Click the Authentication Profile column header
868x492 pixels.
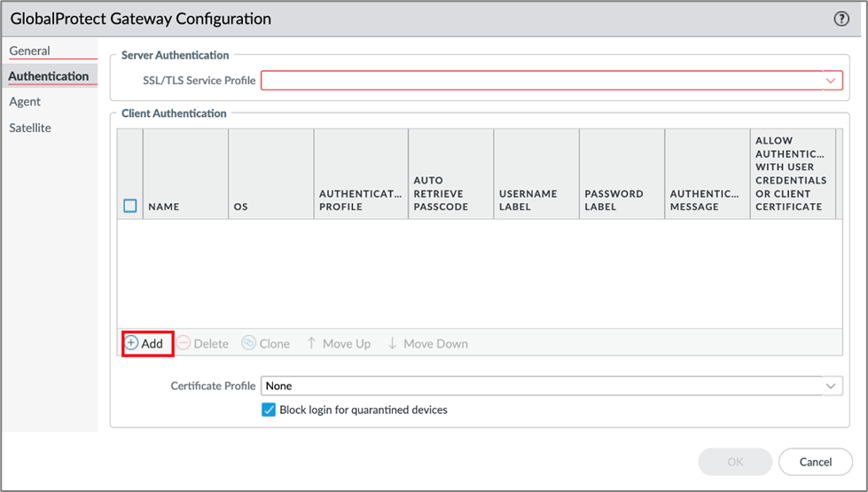360,199
